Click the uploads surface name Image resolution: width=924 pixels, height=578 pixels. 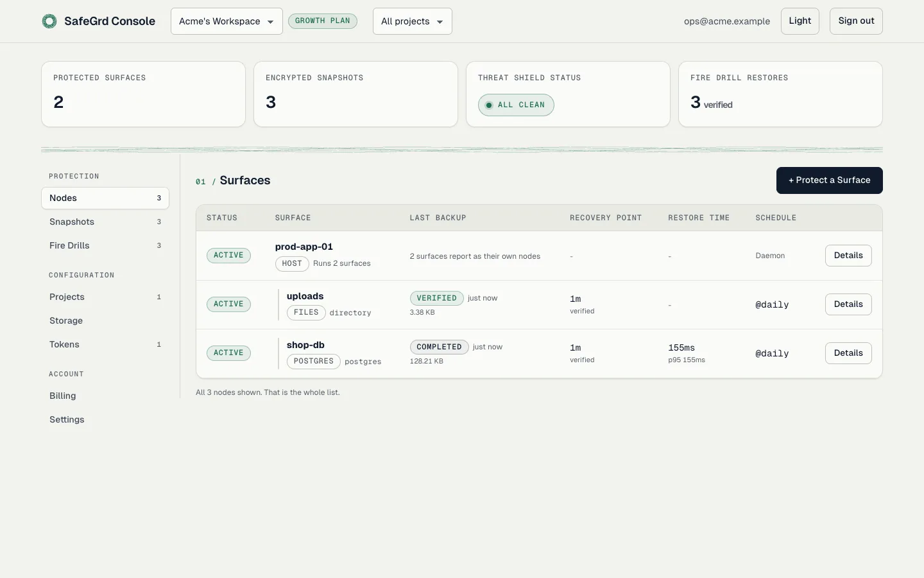[x=305, y=296]
